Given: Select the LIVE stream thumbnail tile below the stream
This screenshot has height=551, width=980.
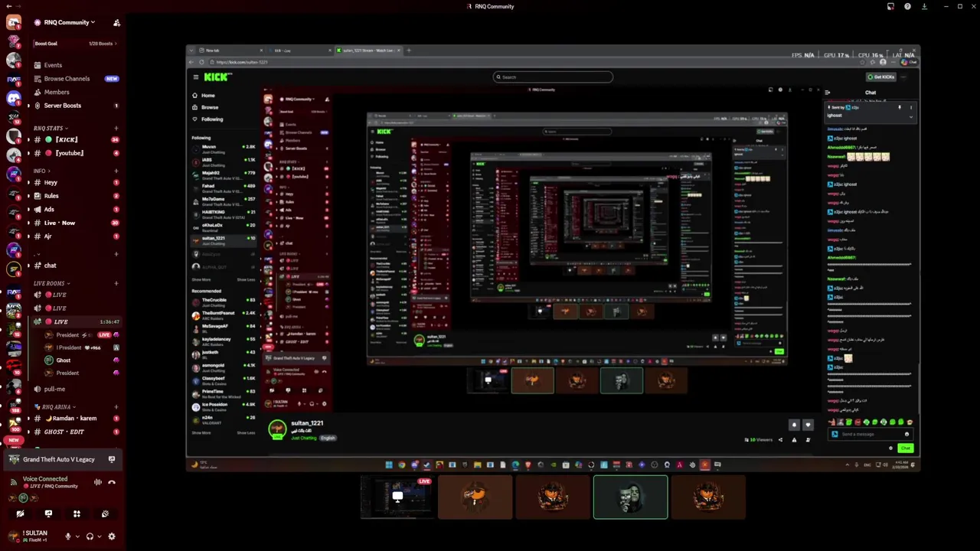Looking at the screenshot, I should [x=397, y=497].
